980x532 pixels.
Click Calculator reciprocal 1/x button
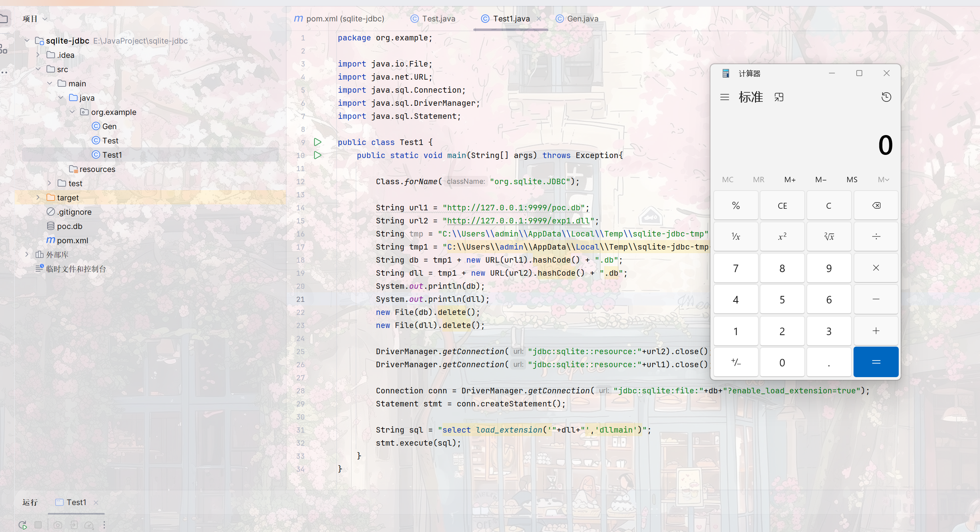(736, 236)
